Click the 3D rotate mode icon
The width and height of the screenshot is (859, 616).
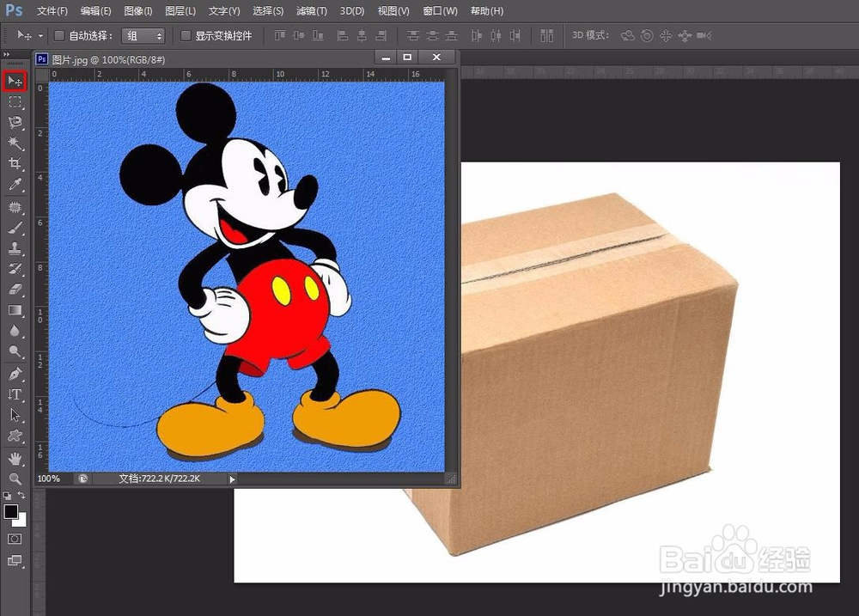[628, 35]
